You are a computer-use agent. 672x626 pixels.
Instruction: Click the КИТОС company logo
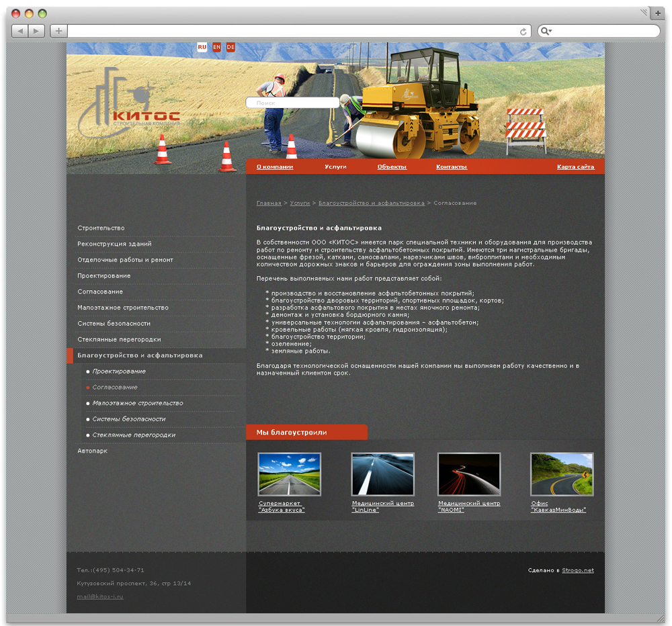pyautogui.click(x=130, y=107)
